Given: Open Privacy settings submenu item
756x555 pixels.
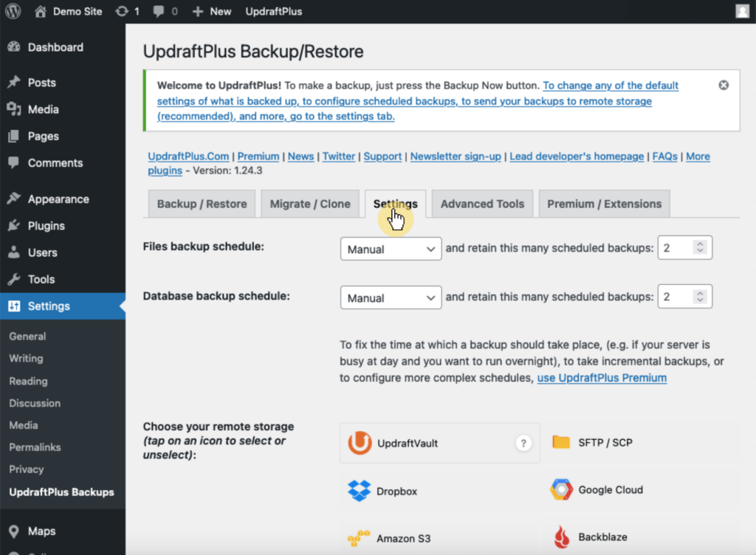Looking at the screenshot, I should 26,469.
